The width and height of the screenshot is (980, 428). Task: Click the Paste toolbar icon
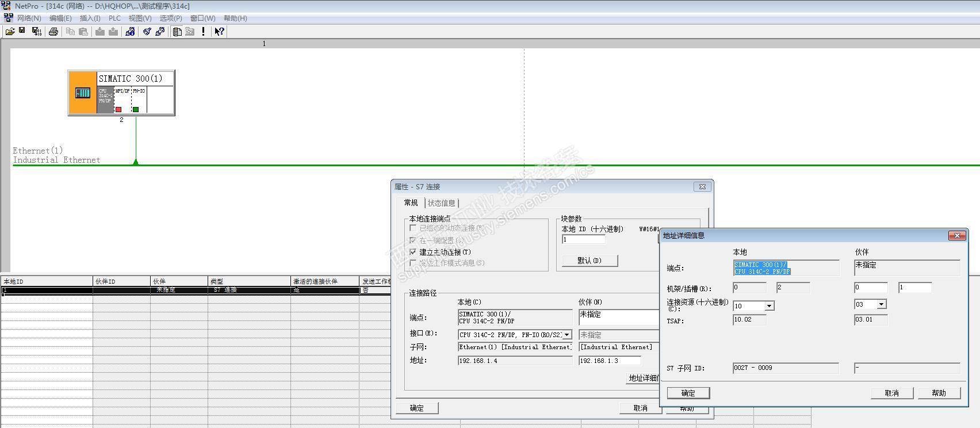coord(83,32)
